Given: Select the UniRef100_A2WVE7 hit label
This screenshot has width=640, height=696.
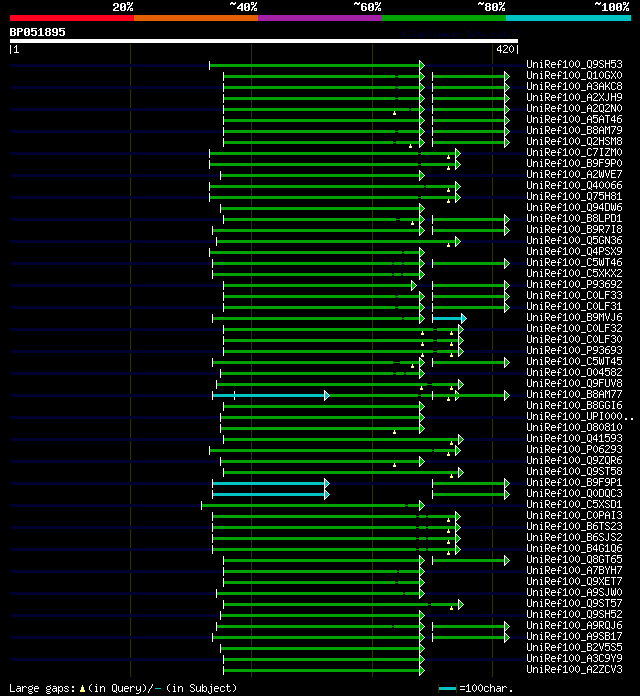Looking at the screenshot, I should pyautogui.click(x=574, y=174).
